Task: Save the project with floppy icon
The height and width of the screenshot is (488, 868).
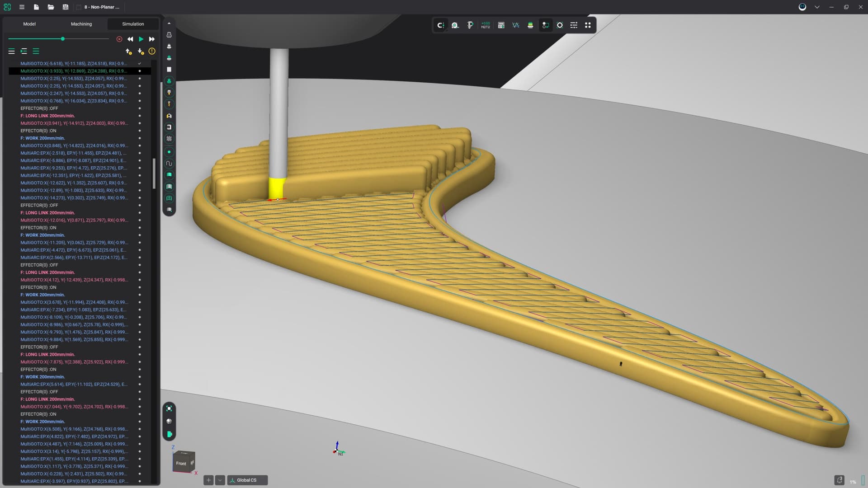Action: coord(66,7)
